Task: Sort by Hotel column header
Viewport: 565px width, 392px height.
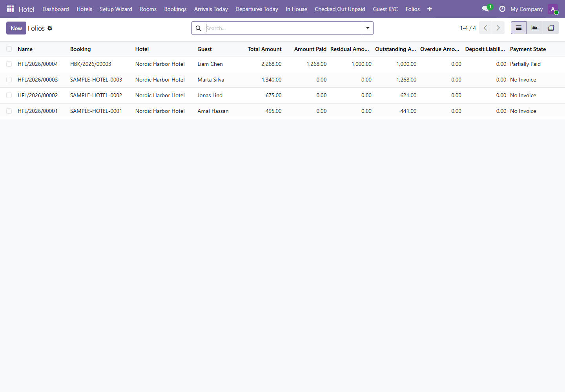Action: (x=142, y=49)
